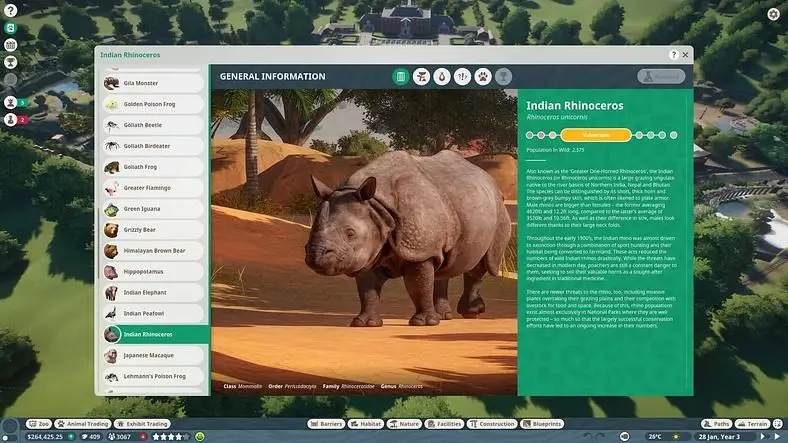Open the General Information tab icon
Viewport: 788px width, 443px height.
pyautogui.click(x=401, y=77)
